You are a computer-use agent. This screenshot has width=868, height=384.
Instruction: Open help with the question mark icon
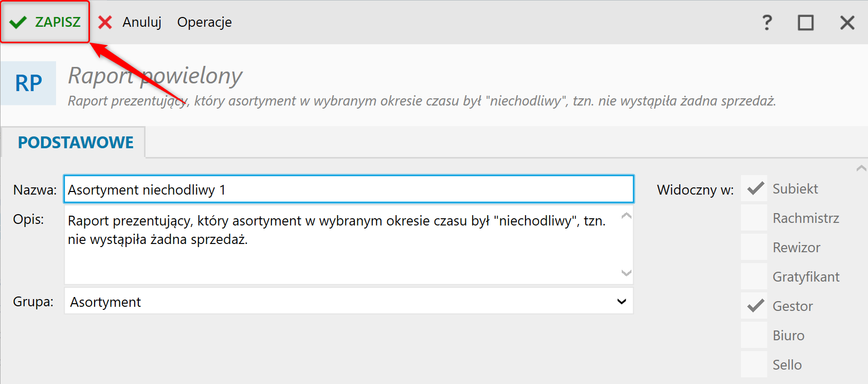(x=767, y=22)
